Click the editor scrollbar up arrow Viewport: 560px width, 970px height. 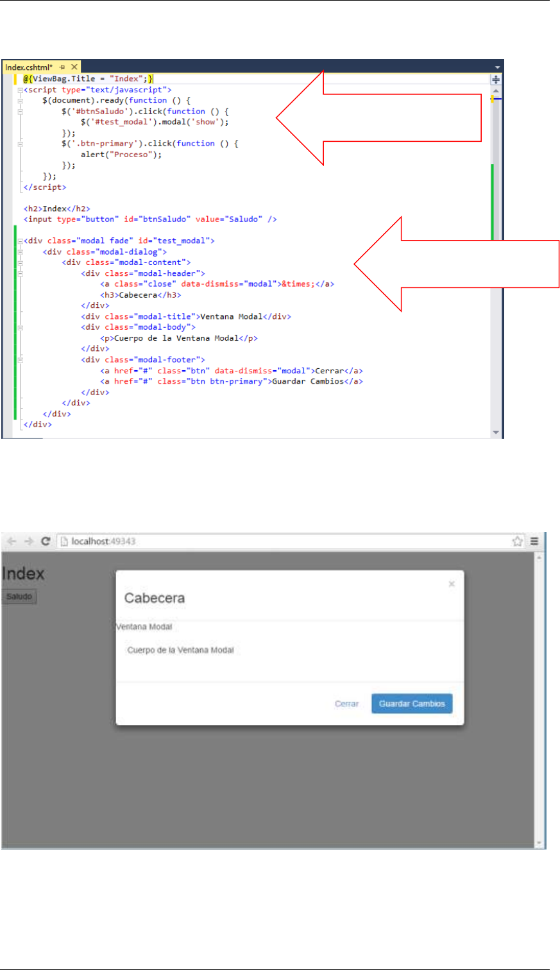coord(495,91)
